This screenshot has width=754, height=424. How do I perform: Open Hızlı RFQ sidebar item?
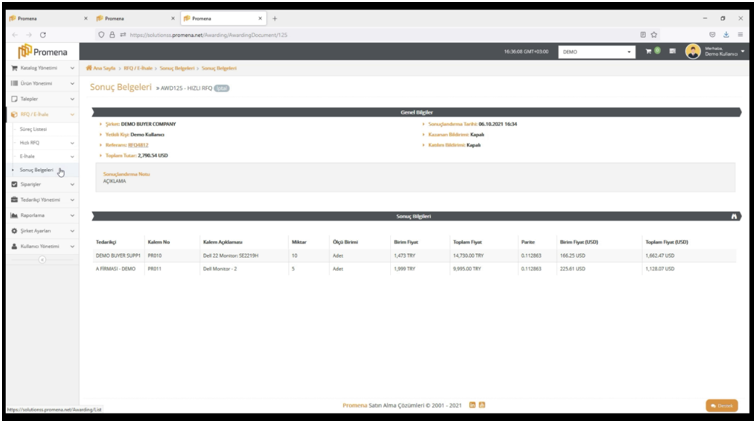30,143
